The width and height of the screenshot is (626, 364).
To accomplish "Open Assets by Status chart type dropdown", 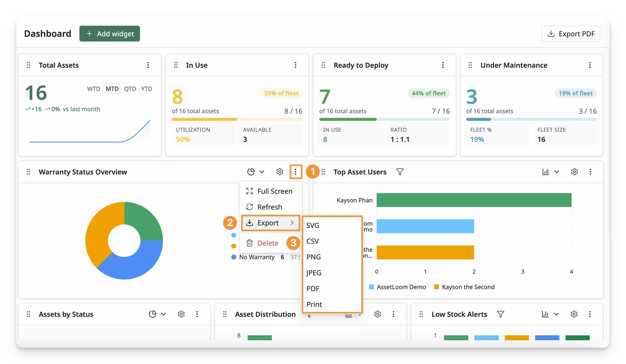I will coord(158,314).
